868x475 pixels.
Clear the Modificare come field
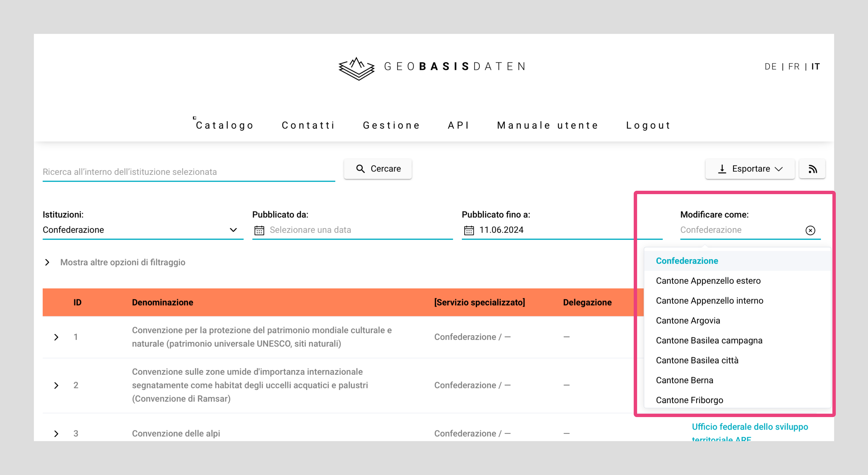click(x=810, y=230)
